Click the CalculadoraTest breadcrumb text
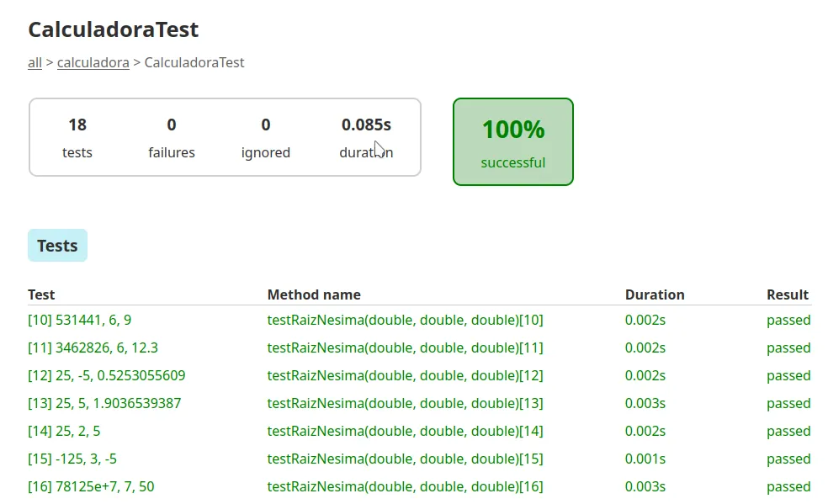The image size is (828, 504). (194, 63)
